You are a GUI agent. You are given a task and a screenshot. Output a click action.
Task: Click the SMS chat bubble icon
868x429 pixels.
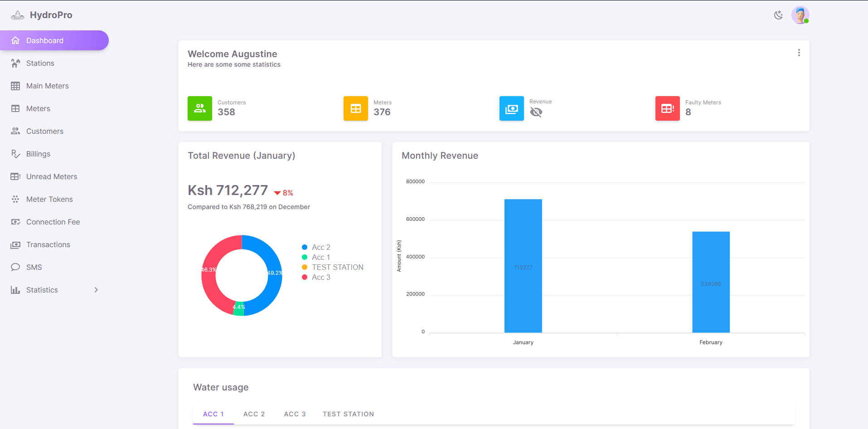click(15, 268)
